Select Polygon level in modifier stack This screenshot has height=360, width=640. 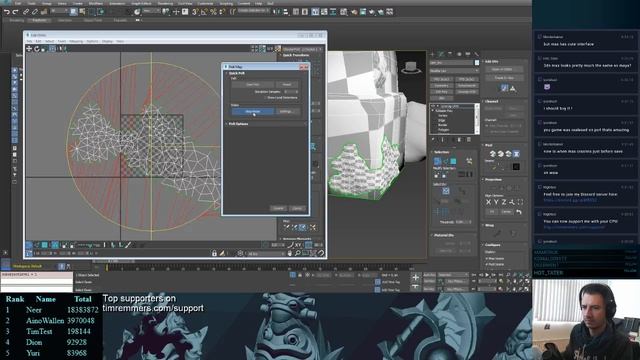click(443, 130)
